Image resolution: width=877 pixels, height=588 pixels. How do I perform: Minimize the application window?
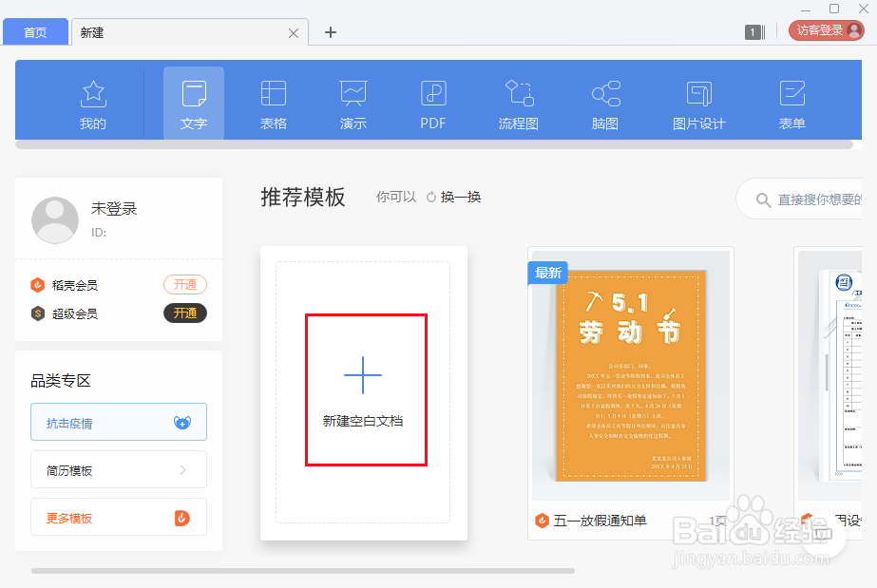coord(806,9)
